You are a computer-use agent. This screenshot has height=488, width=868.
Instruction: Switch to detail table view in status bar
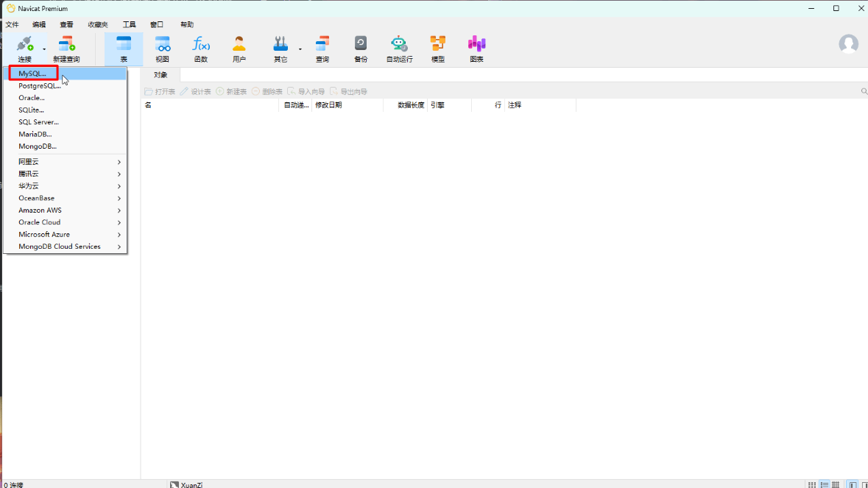pyautogui.click(x=836, y=484)
